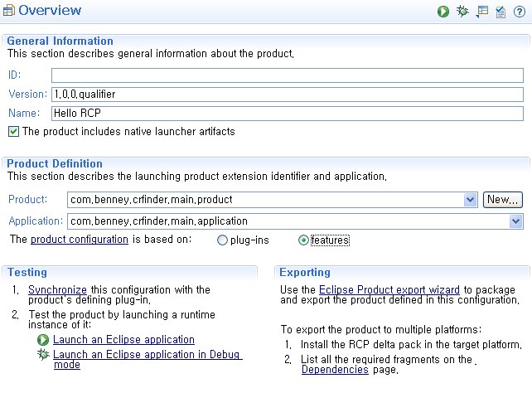Open the product configuration link
Image resolution: width=532 pixels, height=393 pixels.
click(80, 240)
